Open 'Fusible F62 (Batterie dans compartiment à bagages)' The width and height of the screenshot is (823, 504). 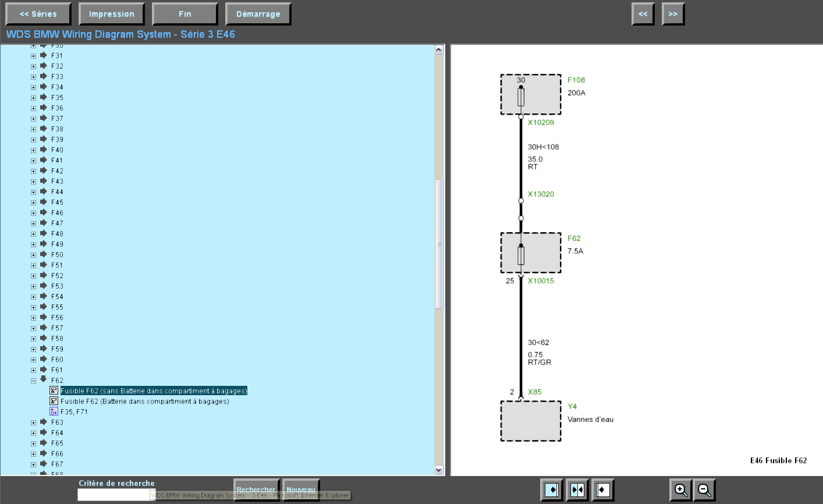[145, 402]
